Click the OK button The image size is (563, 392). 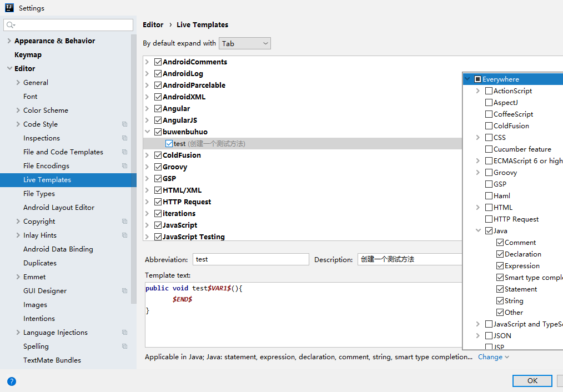[532, 381]
